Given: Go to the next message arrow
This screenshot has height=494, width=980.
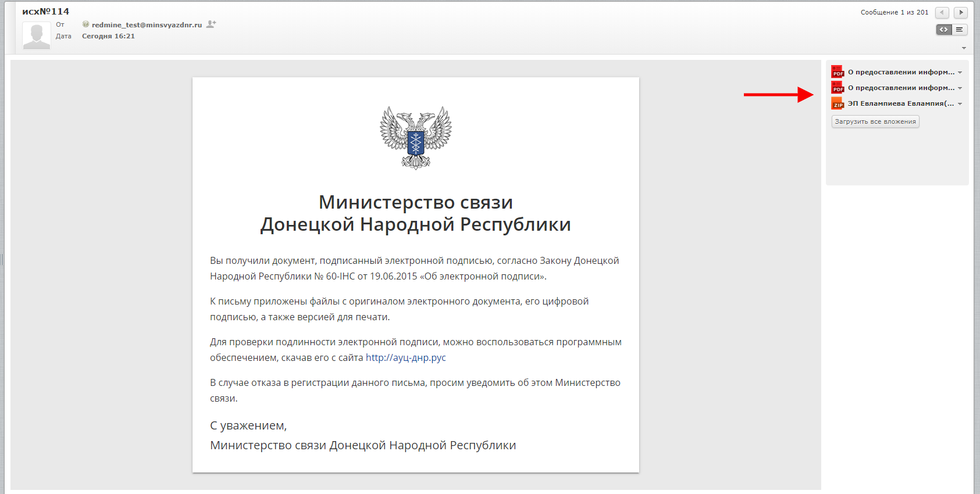Looking at the screenshot, I should [x=960, y=12].
